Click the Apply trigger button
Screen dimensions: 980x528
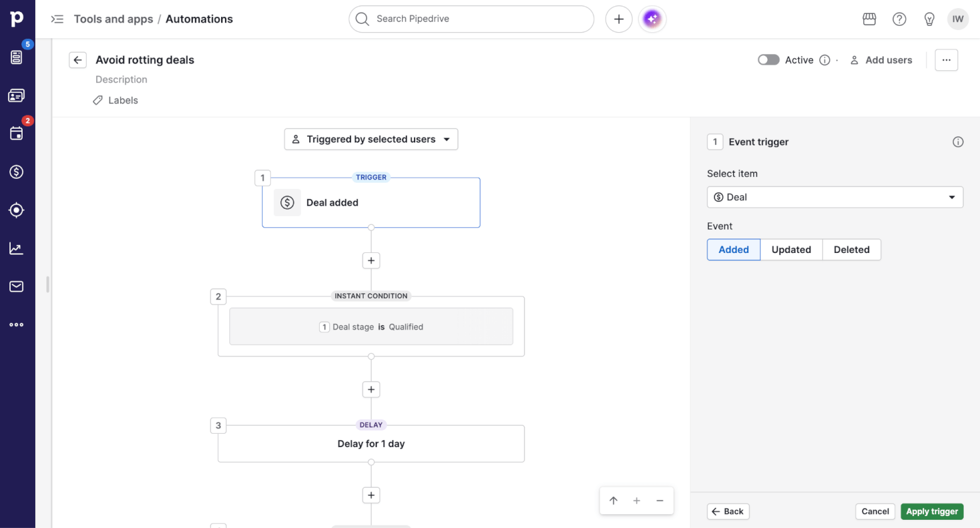[x=932, y=511]
